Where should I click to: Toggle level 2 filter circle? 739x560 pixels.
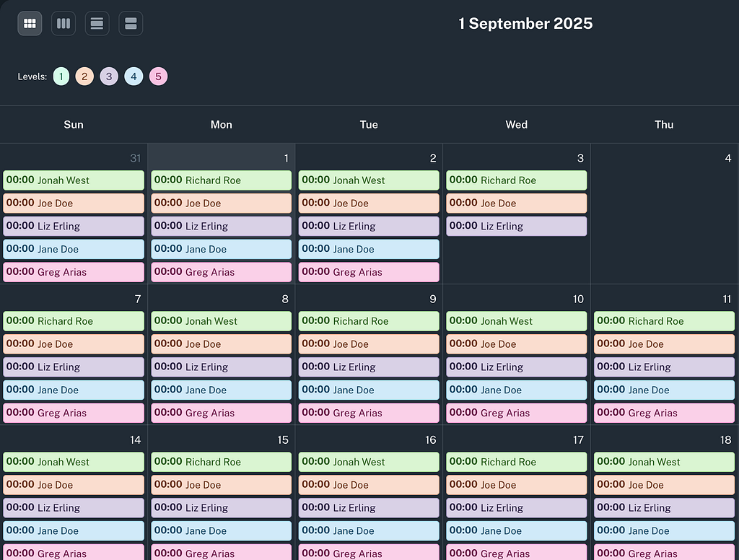point(84,76)
